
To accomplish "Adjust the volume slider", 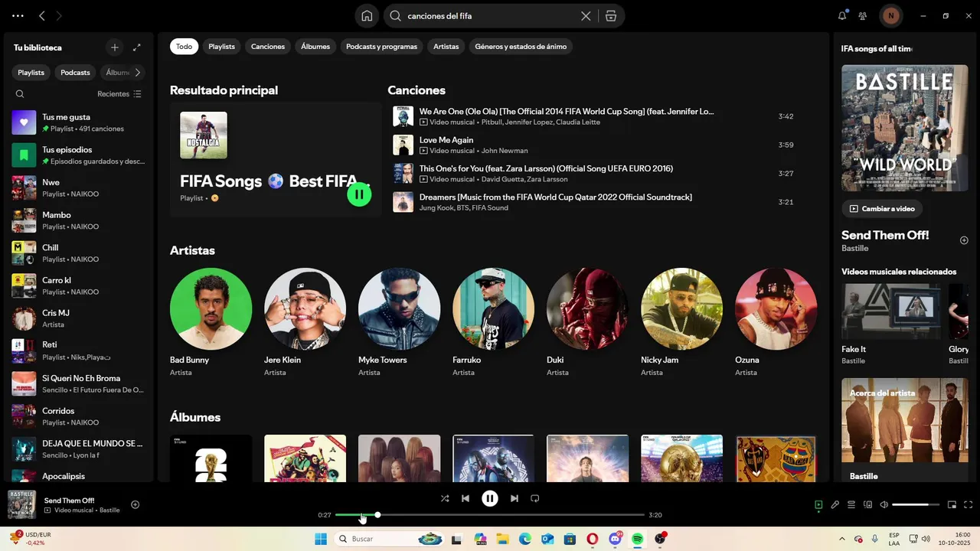I will coord(916,504).
